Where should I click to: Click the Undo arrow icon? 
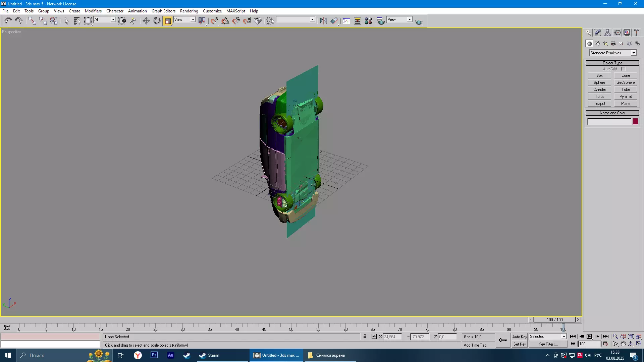tap(8, 21)
